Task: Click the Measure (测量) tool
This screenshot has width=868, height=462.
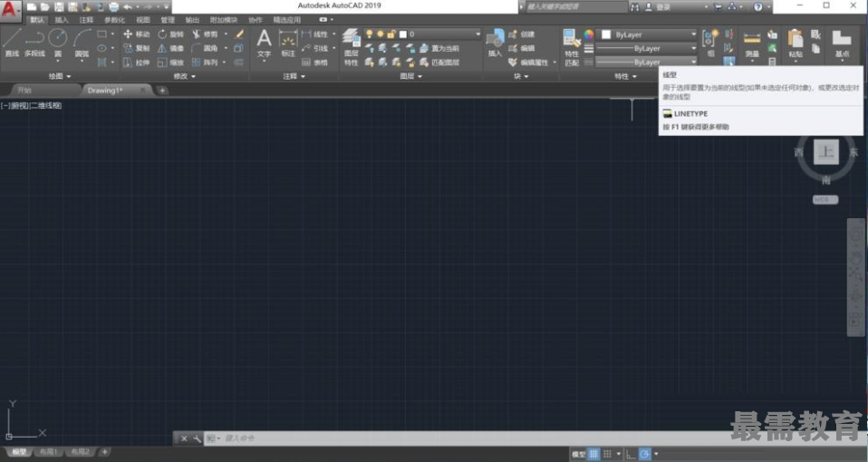Action: coord(752,43)
